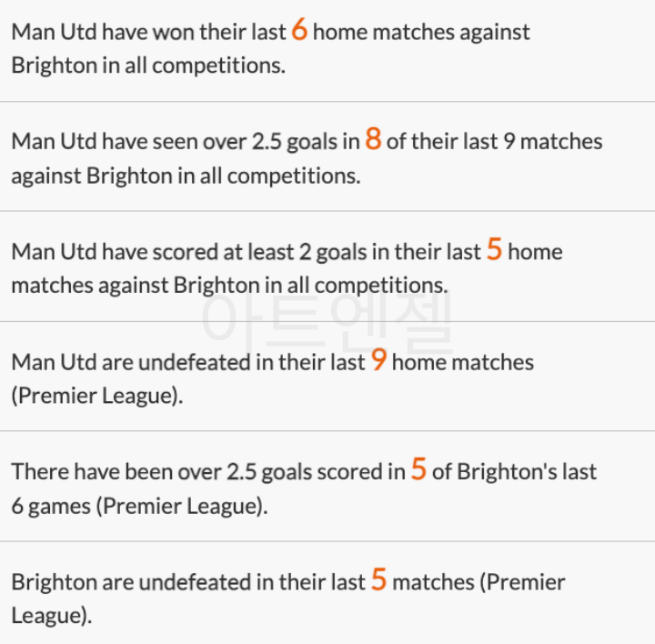Click the 'Man Utd are undefeated in their last' text
Image resolution: width=655 pixels, height=644 pixels.
[187, 362]
